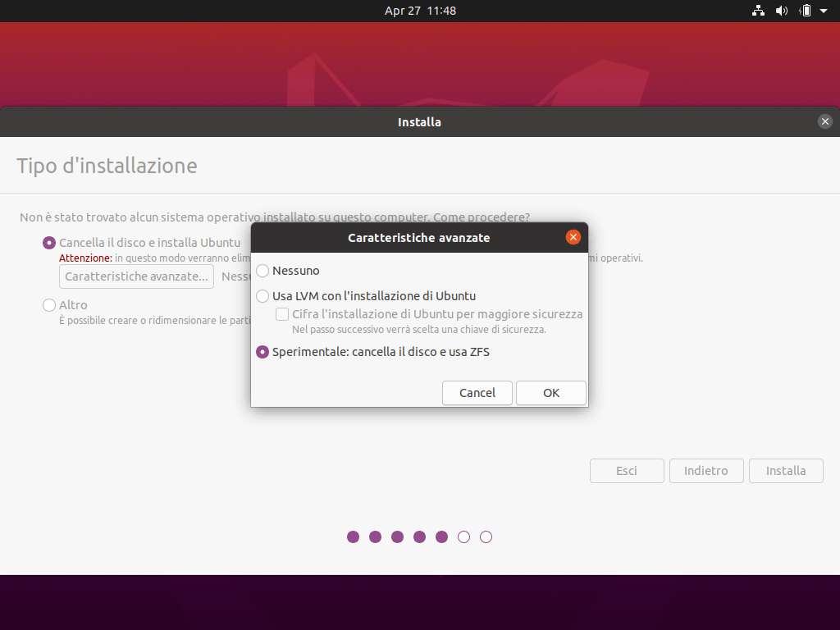Click the note Nel passo successivo verrà scelta
Screen dimensions: 840x630
coord(419,330)
